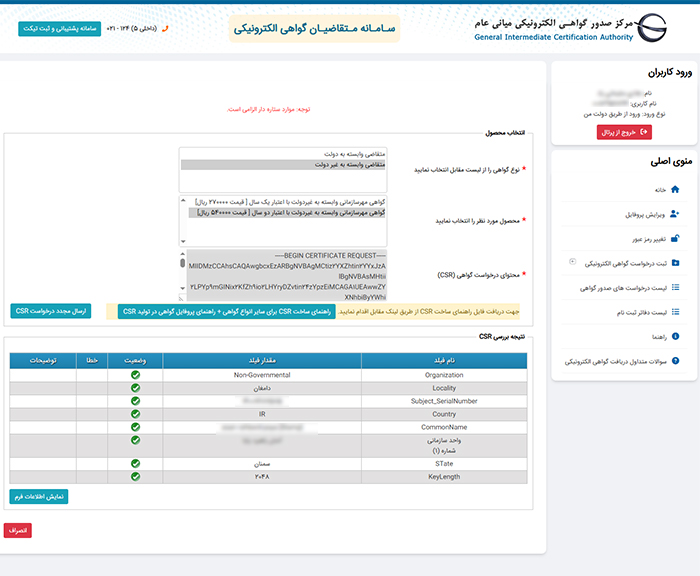This screenshot has width=700, height=576.
Task: Click the وضعیت column header
Action: tap(135, 360)
